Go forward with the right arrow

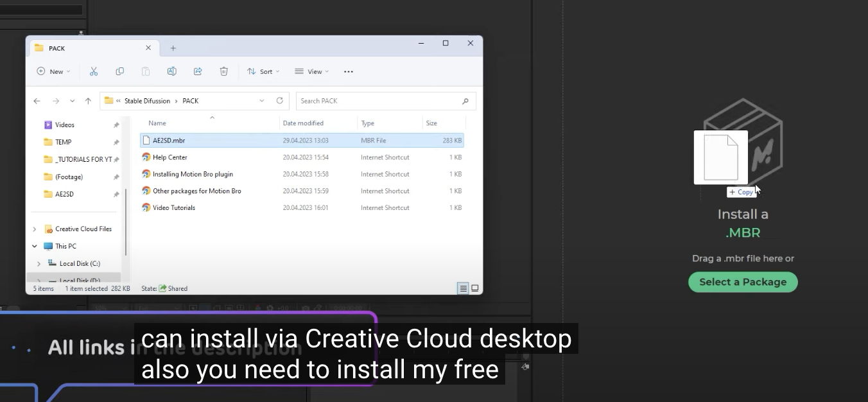coord(56,101)
